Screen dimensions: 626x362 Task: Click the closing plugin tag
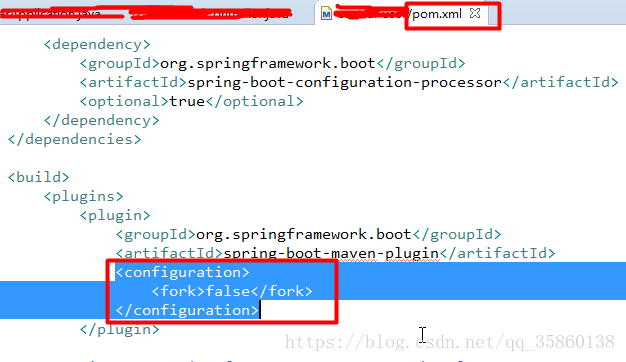coord(119,330)
